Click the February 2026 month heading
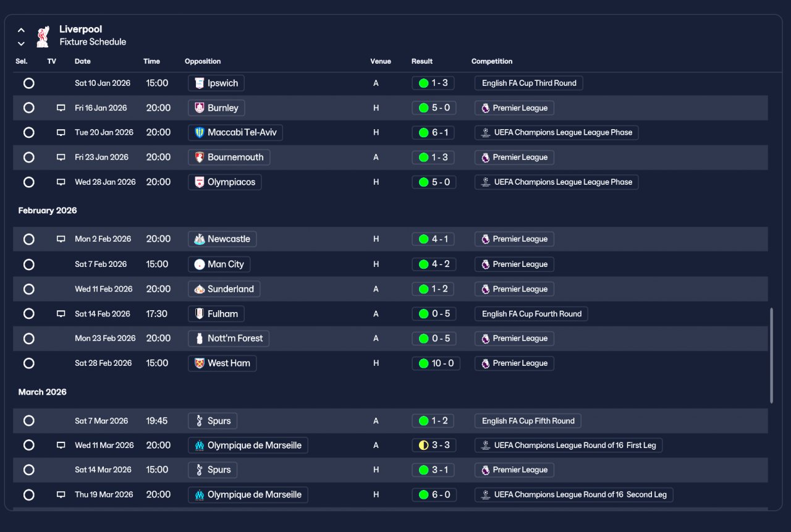The width and height of the screenshot is (791, 532). [x=48, y=211]
